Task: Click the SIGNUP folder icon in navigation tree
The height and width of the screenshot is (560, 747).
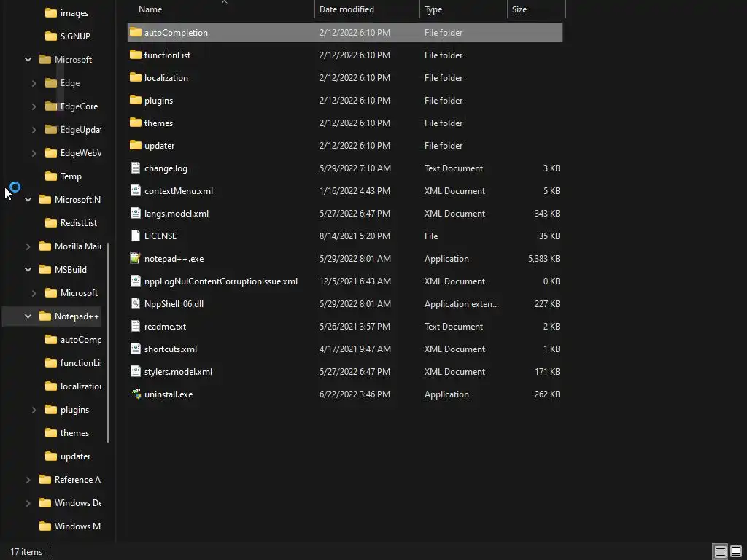Action: [x=51, y=36]
